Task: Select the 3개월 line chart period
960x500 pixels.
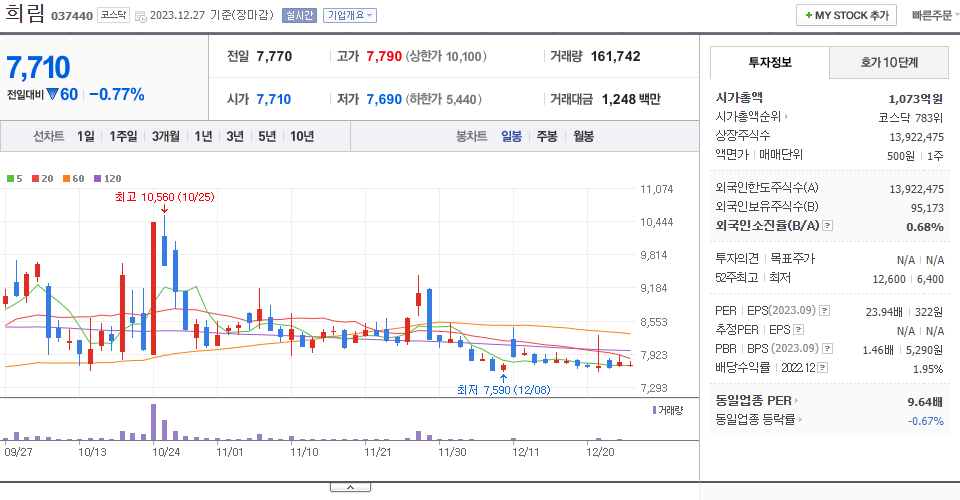Action: click(165, 136)
